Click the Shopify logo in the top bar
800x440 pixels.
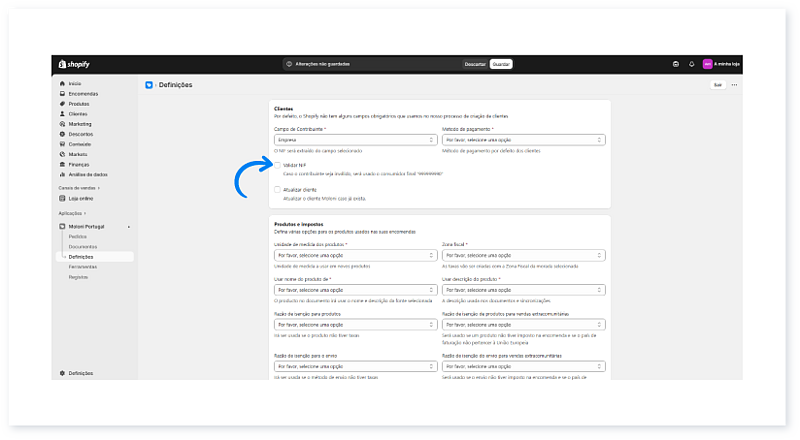pos(72,64)
